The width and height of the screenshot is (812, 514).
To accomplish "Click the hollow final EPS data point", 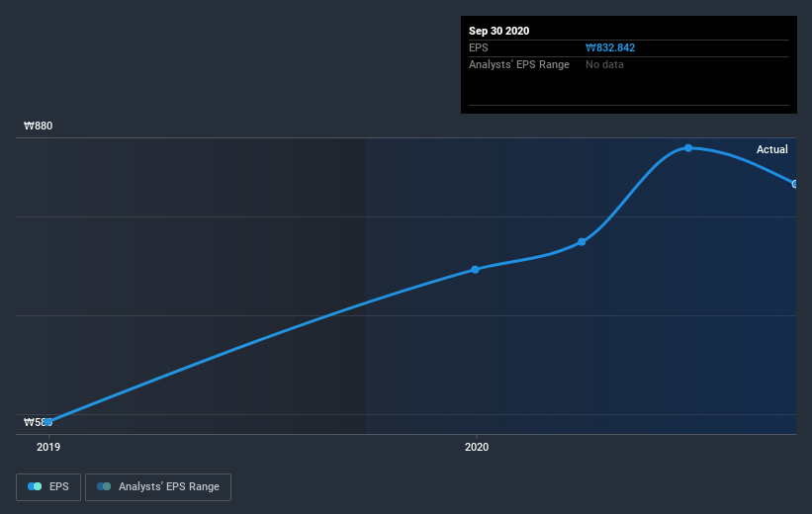I will [794, 184].
